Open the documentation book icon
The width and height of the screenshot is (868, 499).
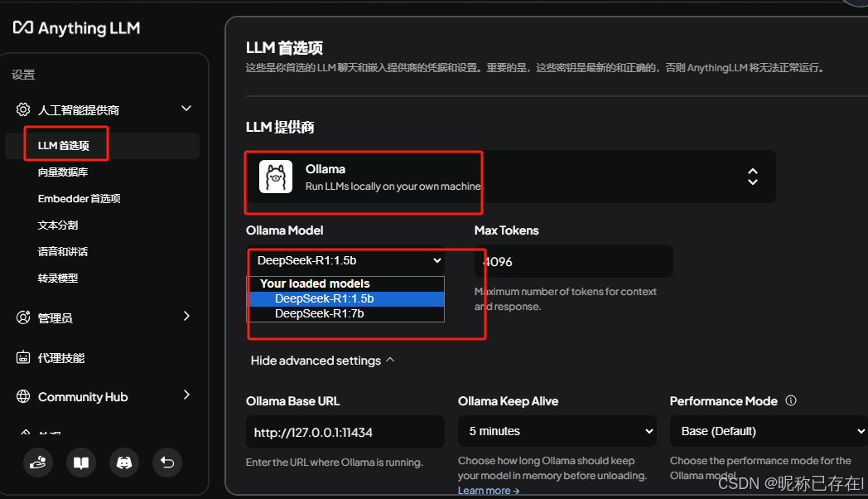point(81,463)
